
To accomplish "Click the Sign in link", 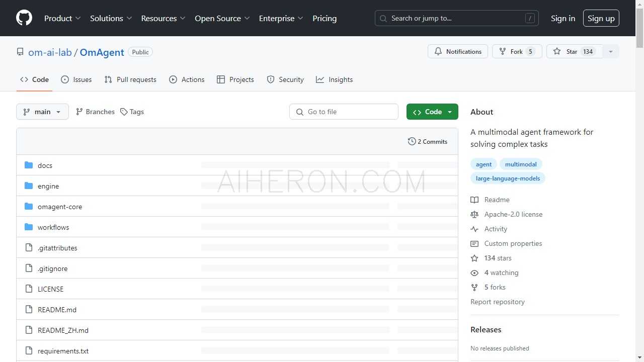I will [x=562, y=18].
